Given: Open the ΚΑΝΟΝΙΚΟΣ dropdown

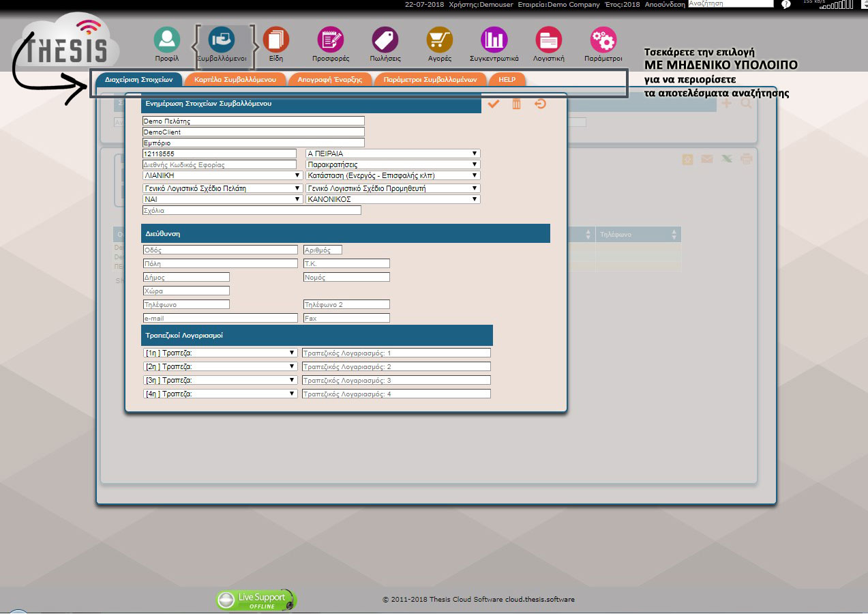Looking at the screenshot, I should pos(393,199).
